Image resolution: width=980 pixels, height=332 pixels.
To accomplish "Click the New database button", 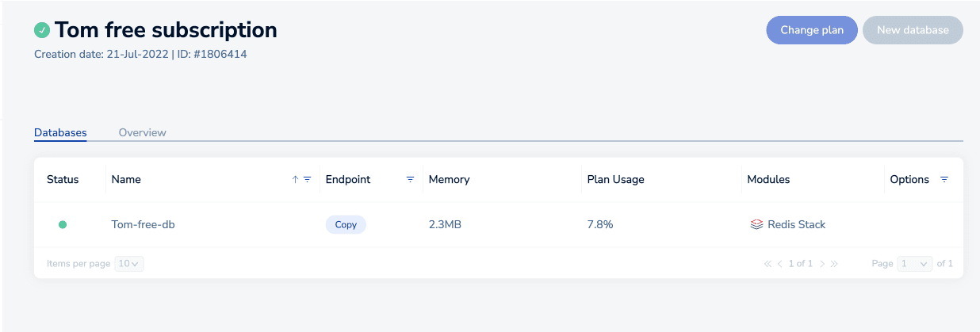I will point(913,30).
